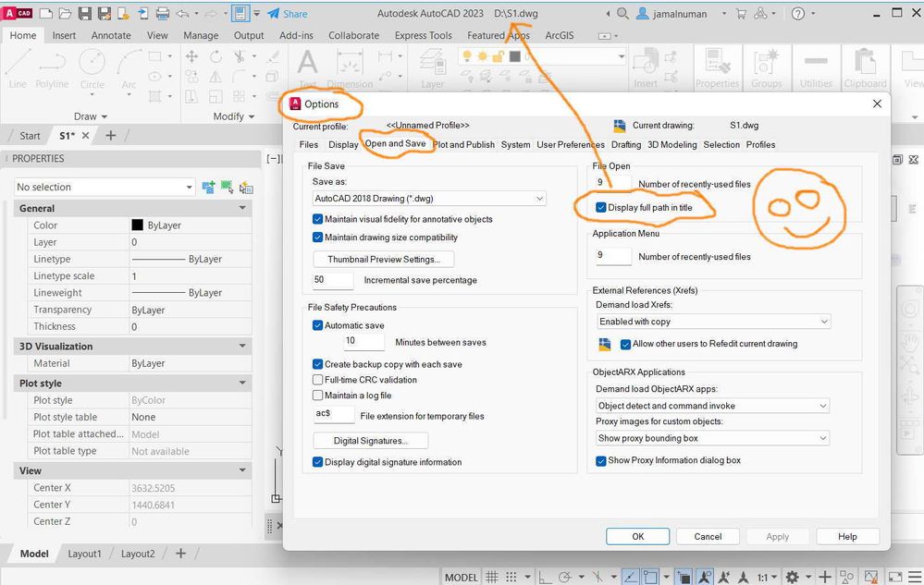This screenshot has width=924, height=585.
Task: Toggle Display digital signature information
Action: click(x=317, y=462)
